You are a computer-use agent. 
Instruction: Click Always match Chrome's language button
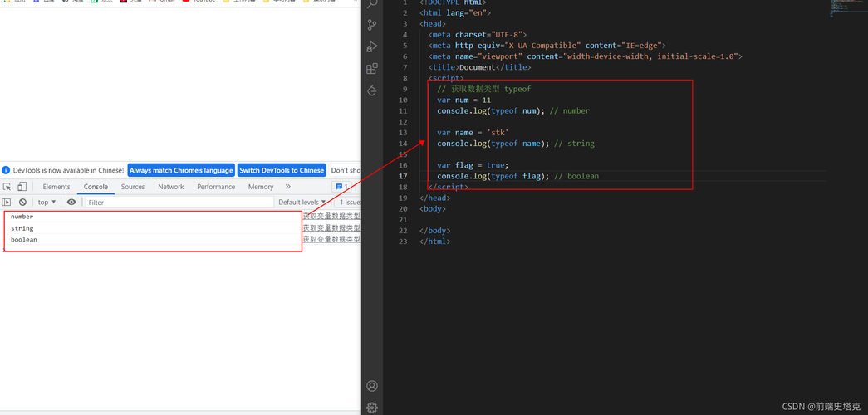click(x=181, y=170)
